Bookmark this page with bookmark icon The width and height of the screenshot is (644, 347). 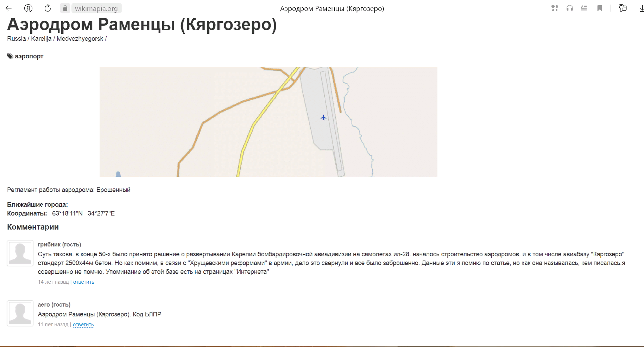click(600, 8)
